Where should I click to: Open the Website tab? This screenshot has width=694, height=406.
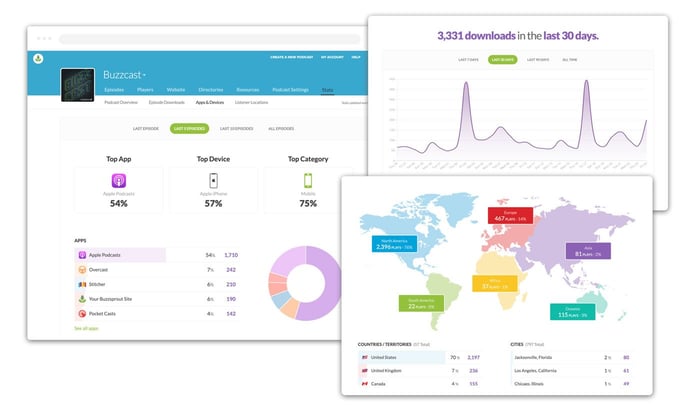click(x=176, y=90)
